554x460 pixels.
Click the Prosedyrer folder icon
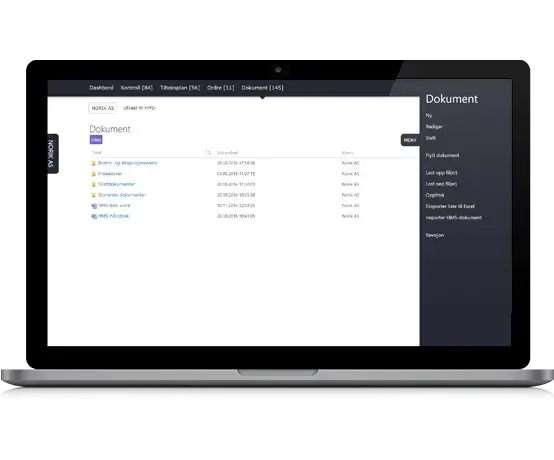coord(94,174)
